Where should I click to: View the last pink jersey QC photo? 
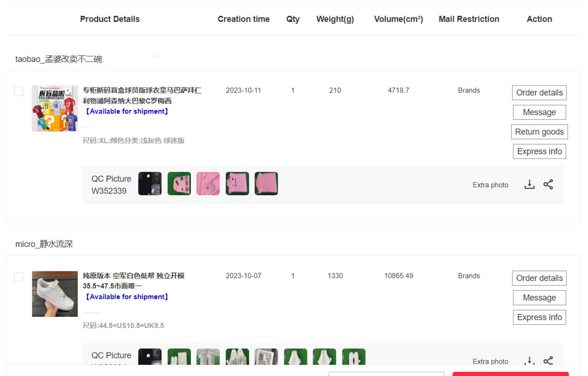tap(266, 184)
